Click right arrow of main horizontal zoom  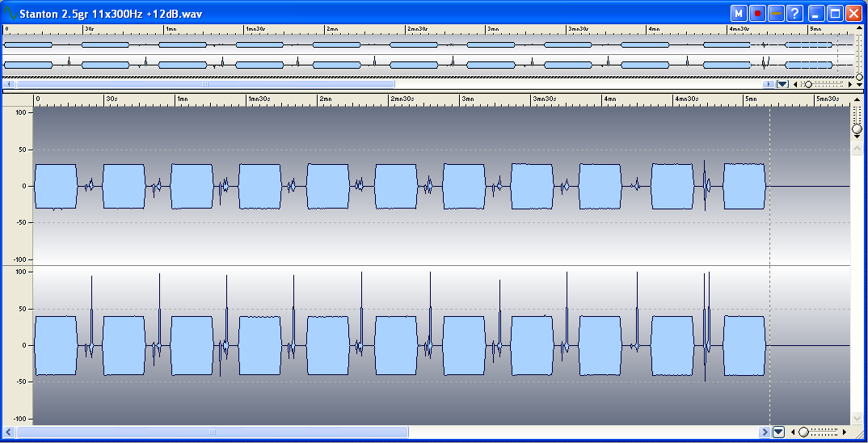(845, 432)
